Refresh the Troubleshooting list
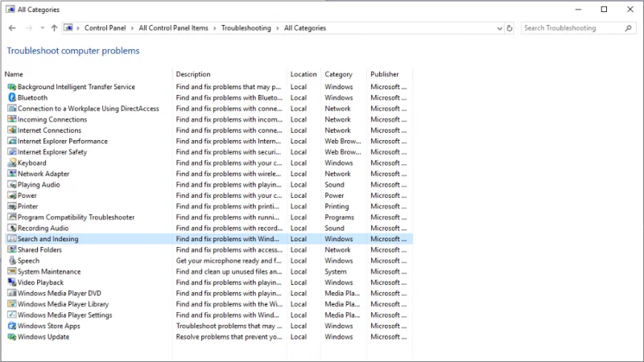 click(x=510, y=28)
